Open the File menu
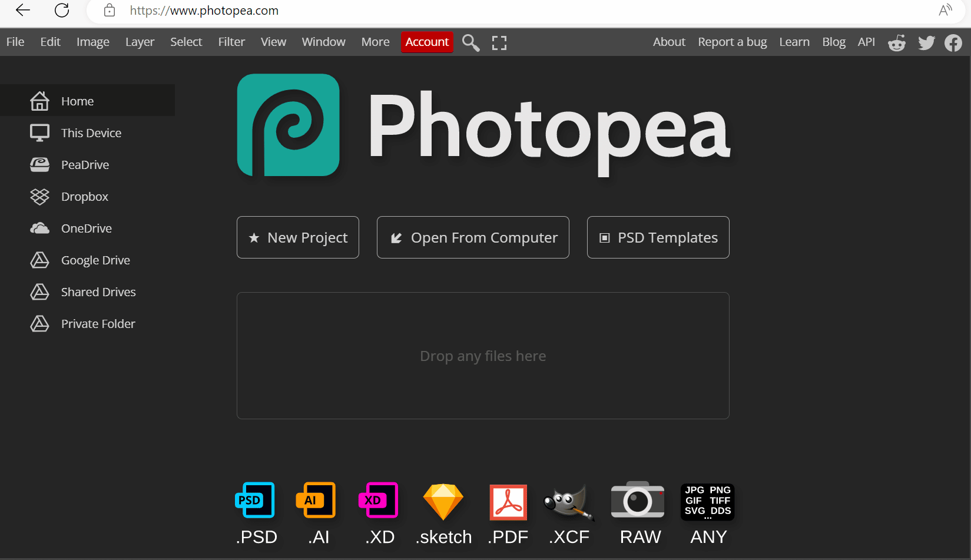 pos(15,42)
